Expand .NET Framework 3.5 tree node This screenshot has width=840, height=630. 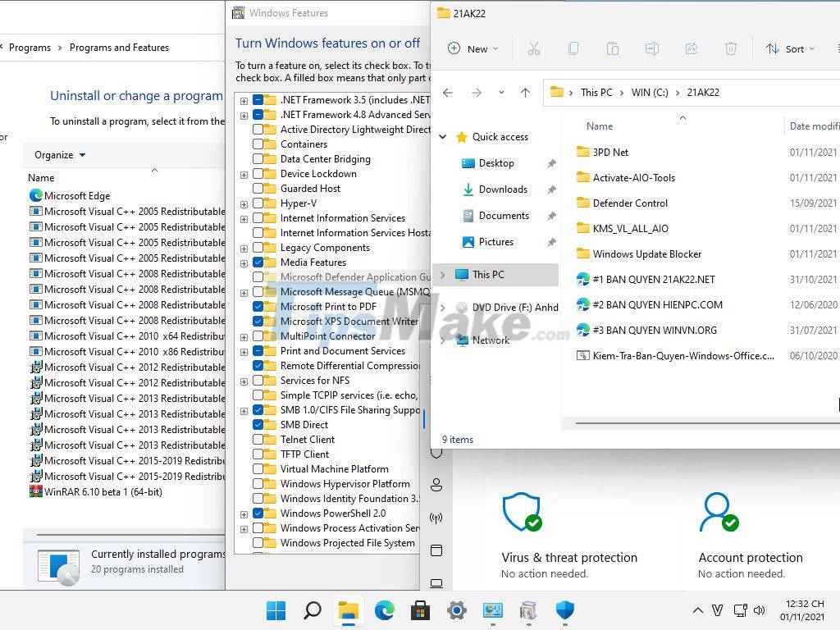coord(244,101)
